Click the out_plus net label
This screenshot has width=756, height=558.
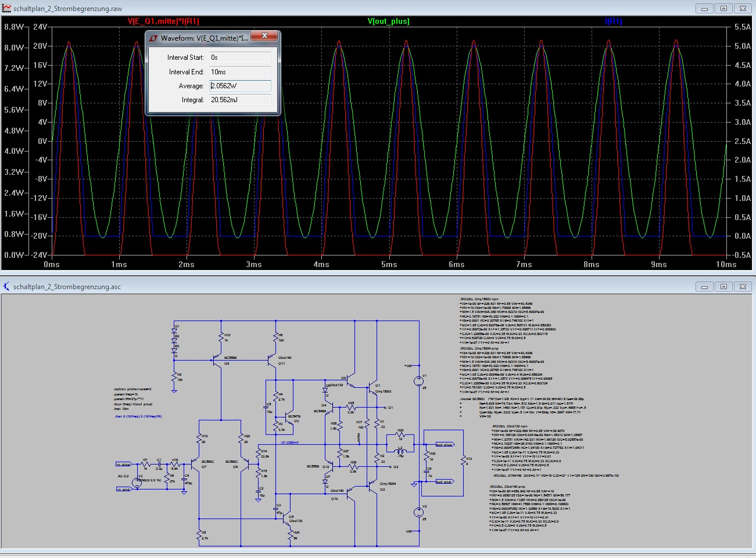pyautogui.click(x=445, y=445)
